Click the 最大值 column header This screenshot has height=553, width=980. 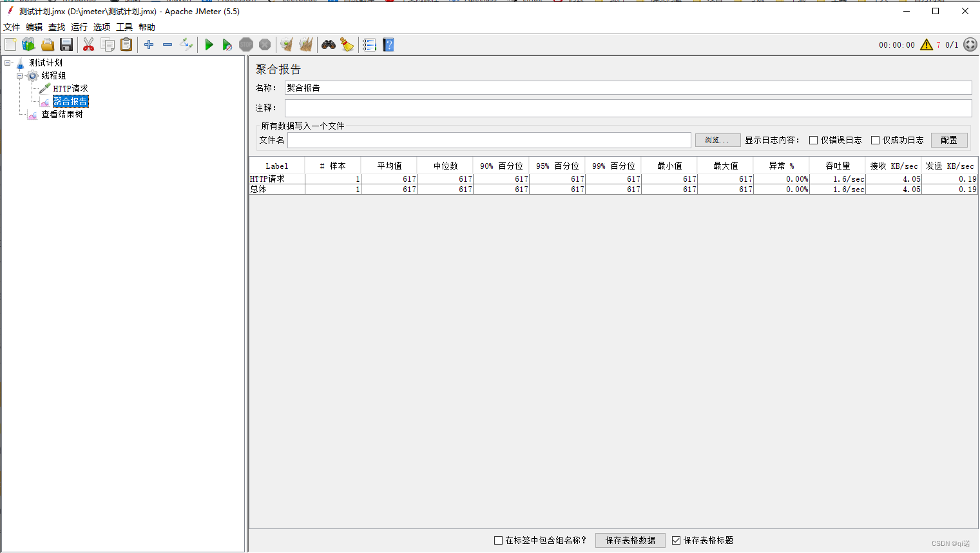pyautogui.click(x=725, y=166)
